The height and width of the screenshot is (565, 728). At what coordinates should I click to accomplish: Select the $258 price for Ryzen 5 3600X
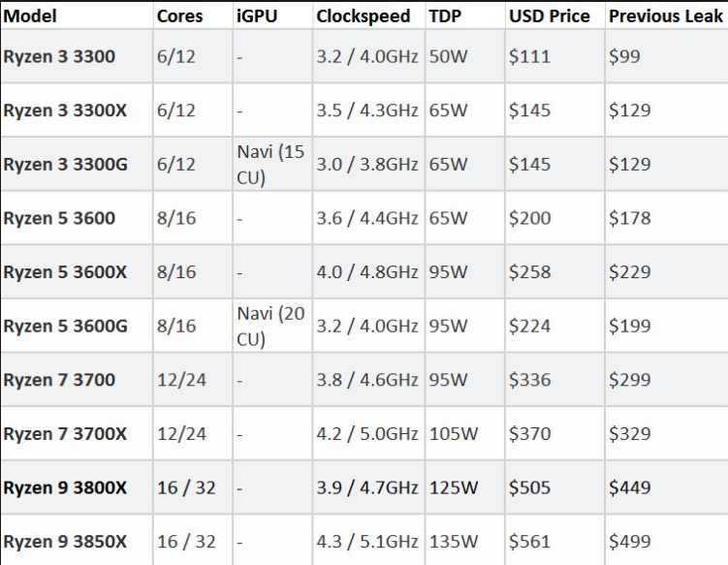click(x=529, y=272)
